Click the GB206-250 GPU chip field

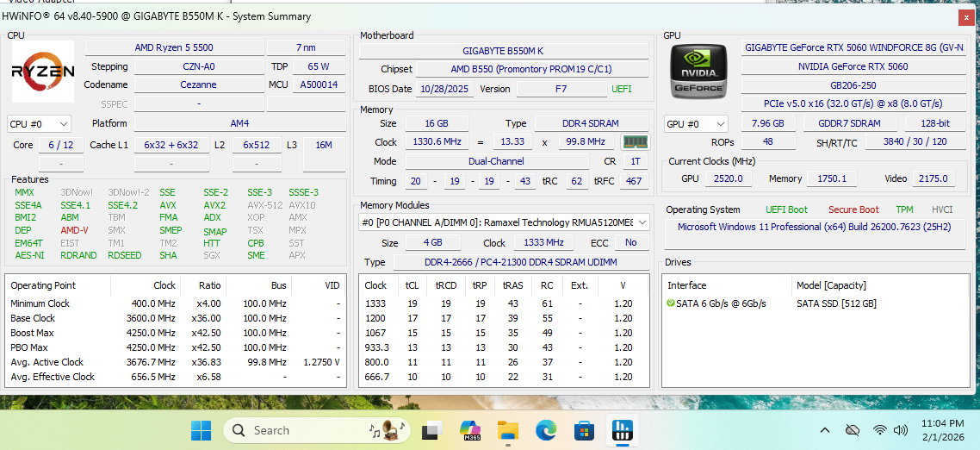pyautogui.click(x=853, y=84)
